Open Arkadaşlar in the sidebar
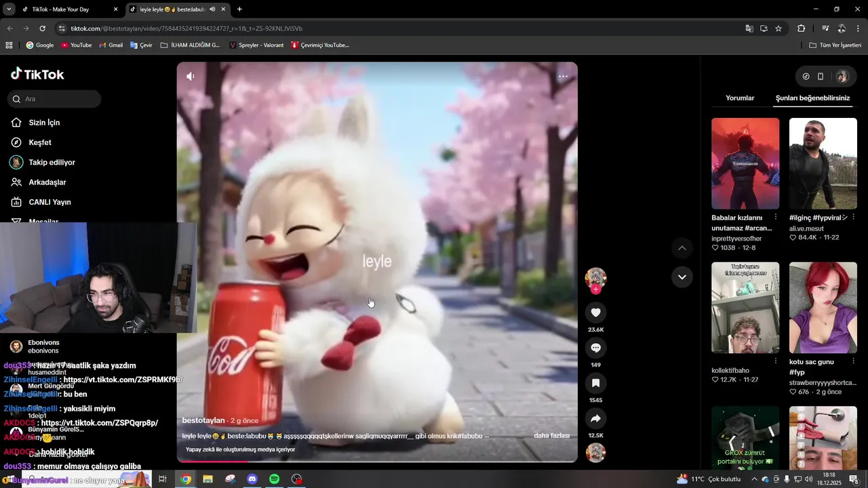The image size is (868, 488). pos(47,182)
